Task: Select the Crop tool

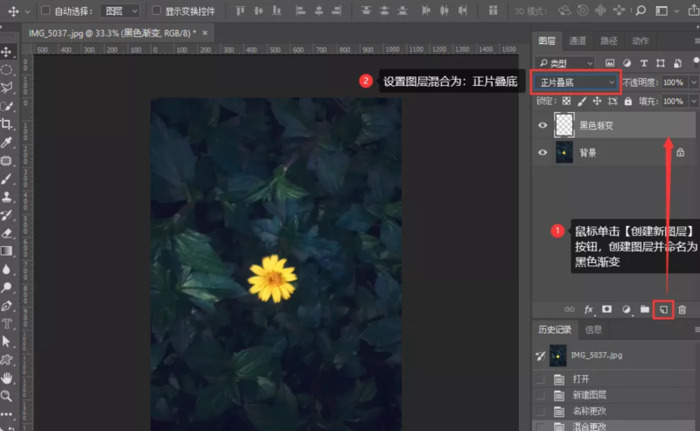Action: (6, 124)
